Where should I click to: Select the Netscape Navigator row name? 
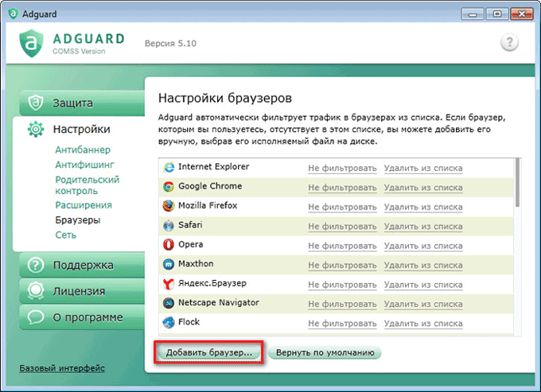pyautogui.click(x=219, y=303)
